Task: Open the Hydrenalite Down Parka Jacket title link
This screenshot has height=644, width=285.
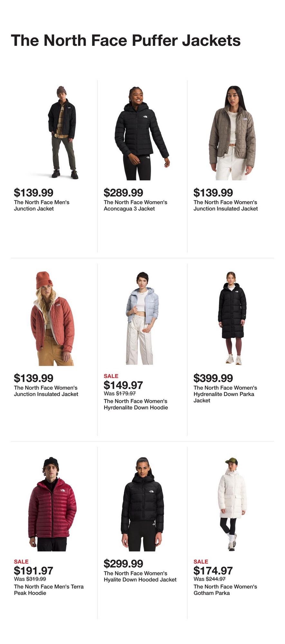Action: click(x=225, y=394)
